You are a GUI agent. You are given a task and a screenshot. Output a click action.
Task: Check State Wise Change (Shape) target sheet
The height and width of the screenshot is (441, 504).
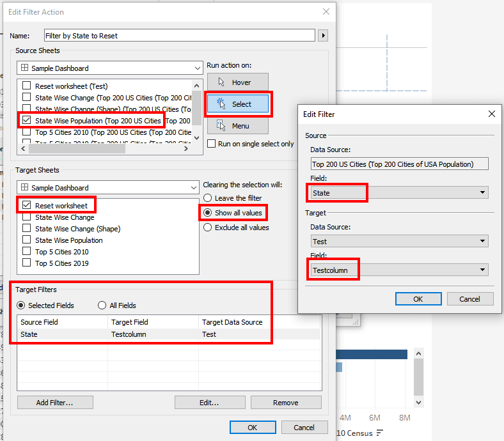click(27, 228)
